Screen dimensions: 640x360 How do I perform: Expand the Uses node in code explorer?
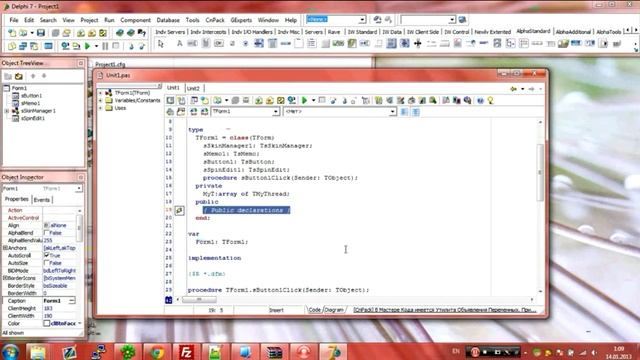point(100,108)
